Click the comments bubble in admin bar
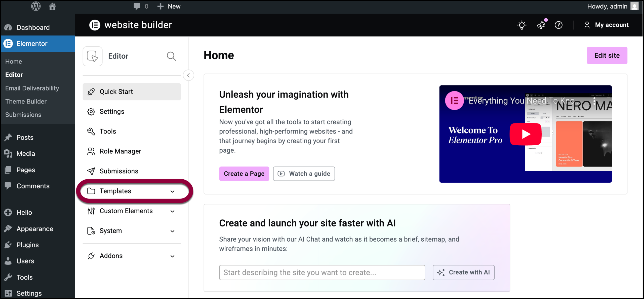Image resolution: width=644 pixels, height=299 pixels. click(x=137, y=6)
